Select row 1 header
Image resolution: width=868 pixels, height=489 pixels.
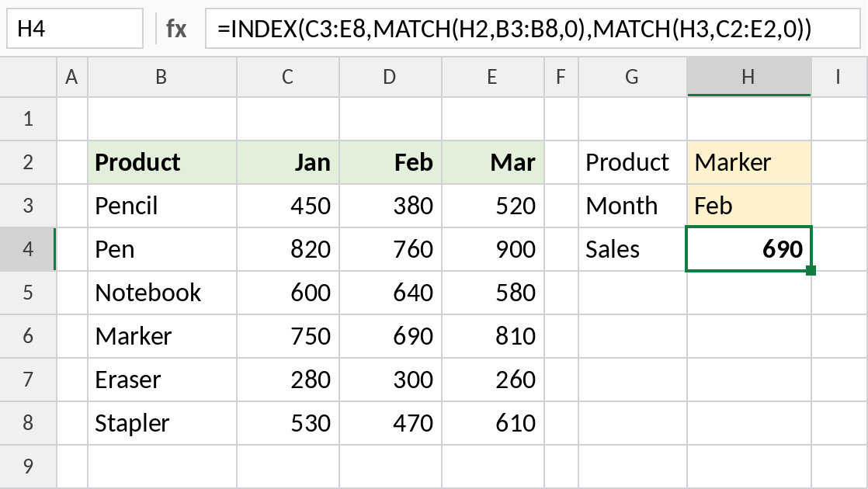pos(28,119)
